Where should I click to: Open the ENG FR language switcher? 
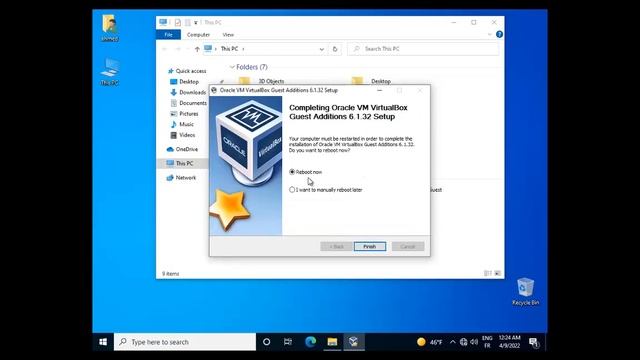(x=487, y=342)
